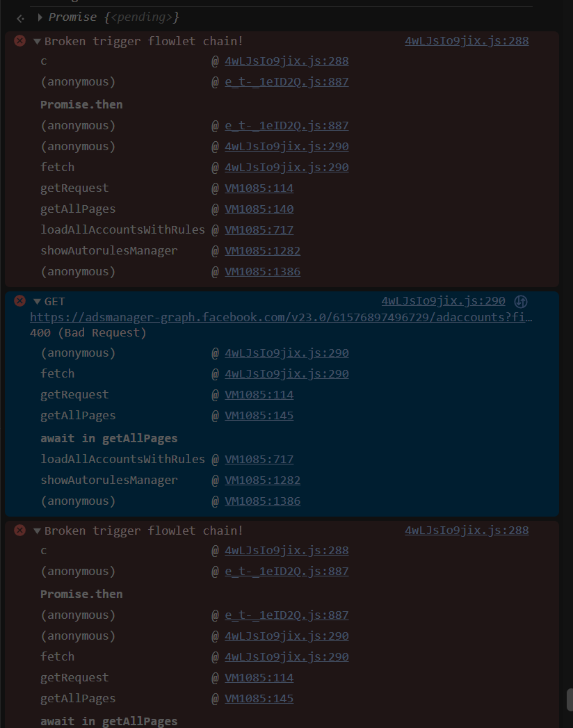Open the VM1085:717 link in the first error's stack
573x728 pixels.
click(259, 229)
